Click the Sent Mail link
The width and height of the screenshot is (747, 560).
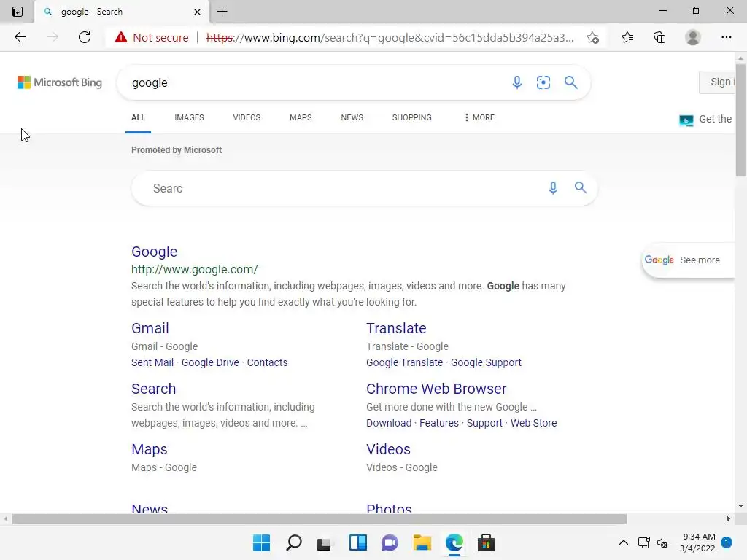(x=152, y=362)
